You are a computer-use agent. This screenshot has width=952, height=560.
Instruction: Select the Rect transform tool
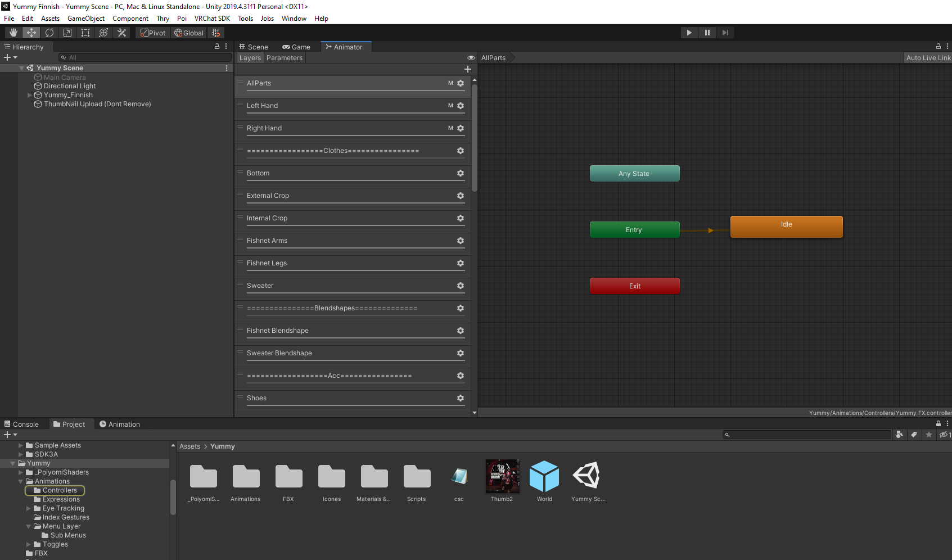click(x=85, y=33)
